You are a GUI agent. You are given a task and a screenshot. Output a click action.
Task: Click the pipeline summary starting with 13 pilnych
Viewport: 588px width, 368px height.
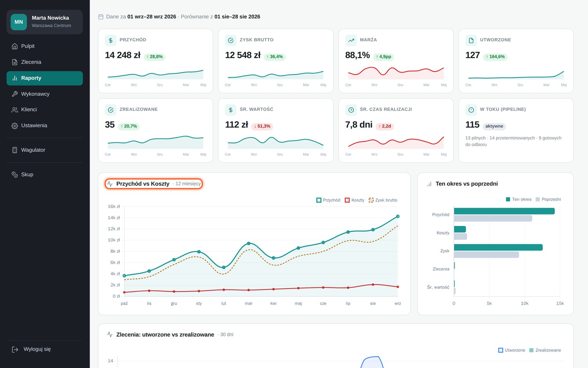pos(513,141)
